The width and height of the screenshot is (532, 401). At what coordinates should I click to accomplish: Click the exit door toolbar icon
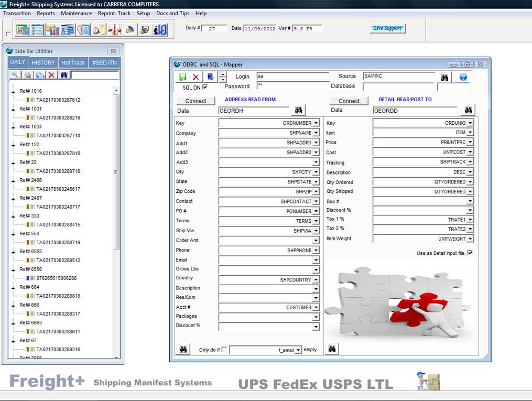pyautogui.click(x=160, y=30)
